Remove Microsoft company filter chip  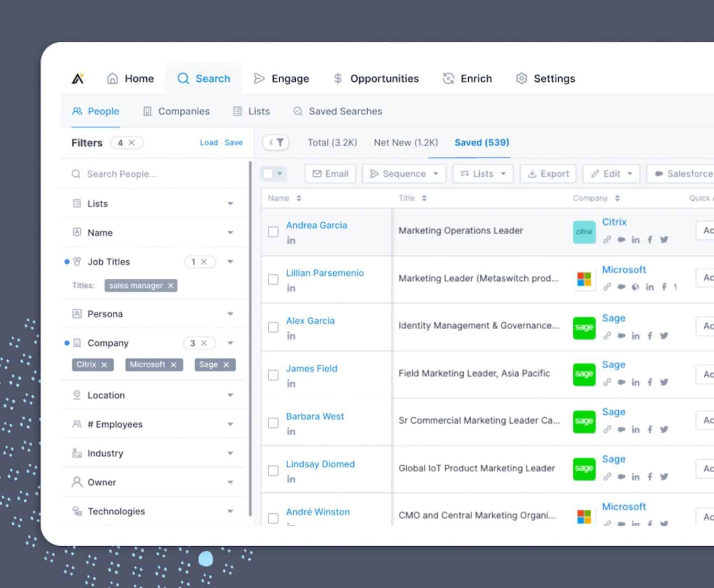pyautogui.click(x=173, y=365)
